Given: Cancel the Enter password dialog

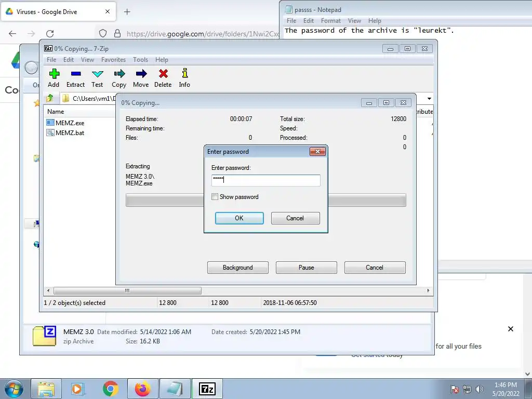Looking at the screenshot, I should (x=295, y=218).
